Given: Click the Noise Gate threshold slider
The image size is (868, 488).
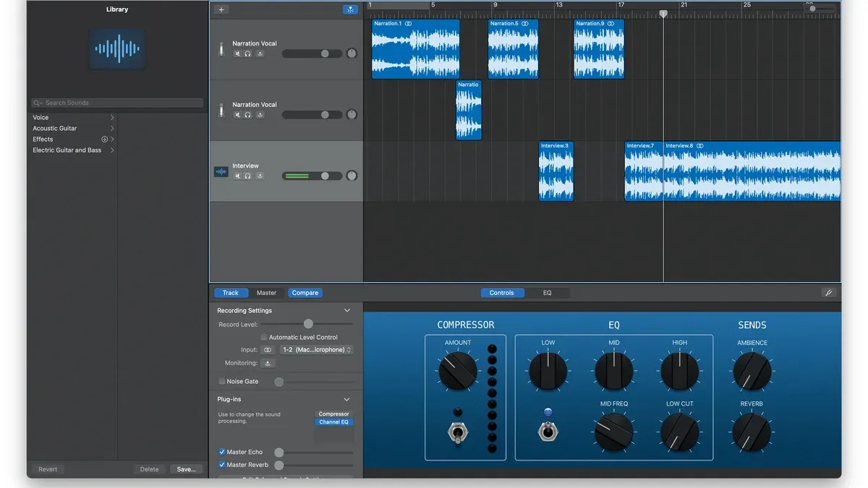Looking at the screenshot, I should pos(313,382).
